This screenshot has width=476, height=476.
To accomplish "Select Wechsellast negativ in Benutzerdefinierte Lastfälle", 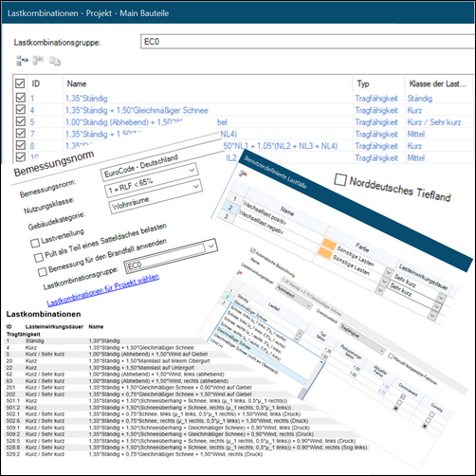I will click(x=261, y=222).
